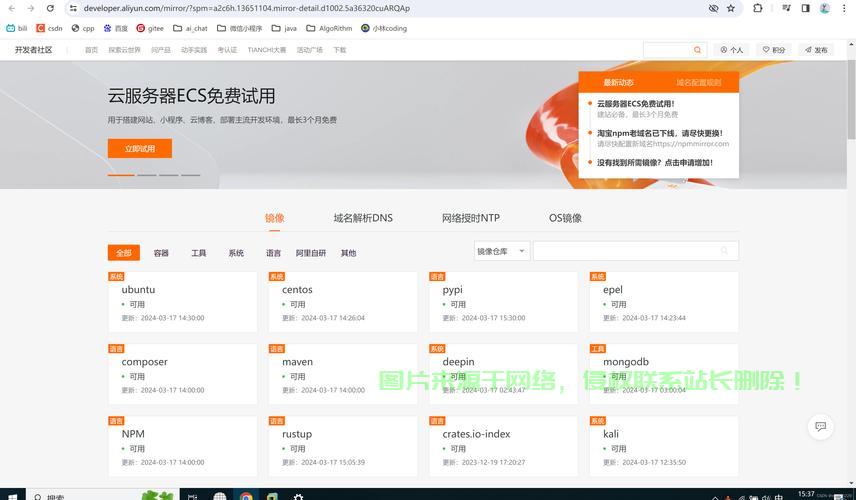Viewport: 856px width, 500px height.
Task: Switch to the 网络授时NTP tab
Action: pos(470,218)
